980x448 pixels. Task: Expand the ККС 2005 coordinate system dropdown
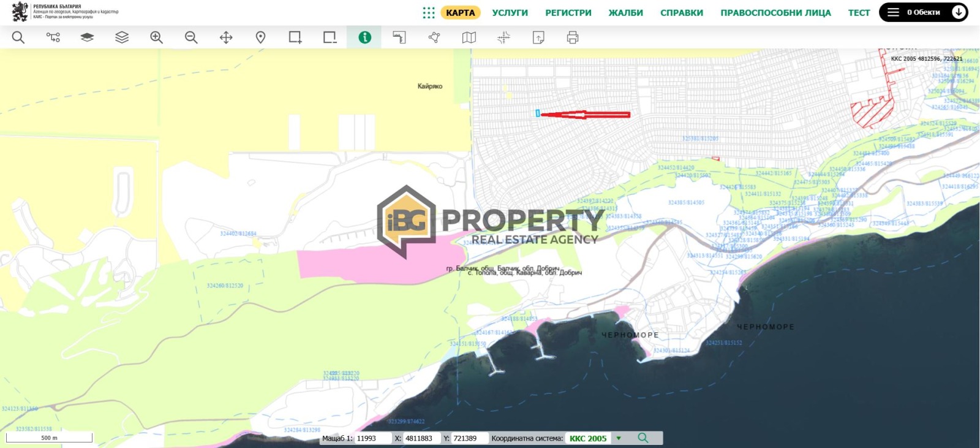click(619, 438)
